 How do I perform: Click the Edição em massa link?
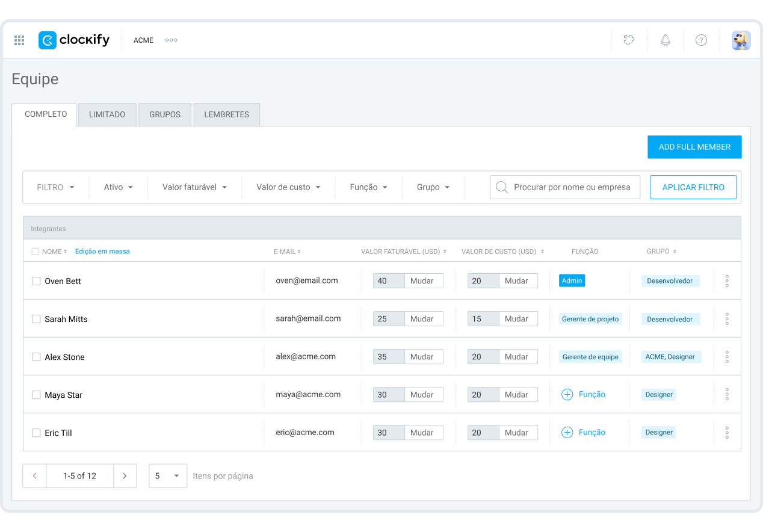(102, 252)
